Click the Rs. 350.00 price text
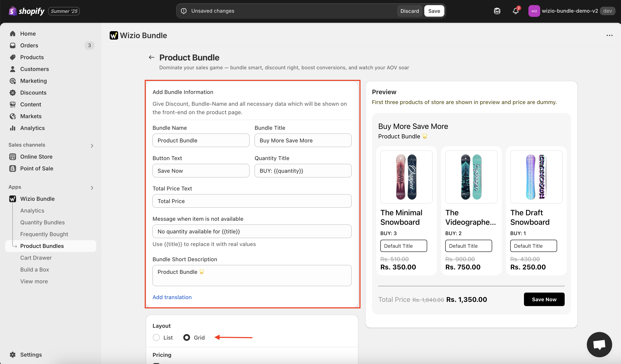 pos(398,267)
